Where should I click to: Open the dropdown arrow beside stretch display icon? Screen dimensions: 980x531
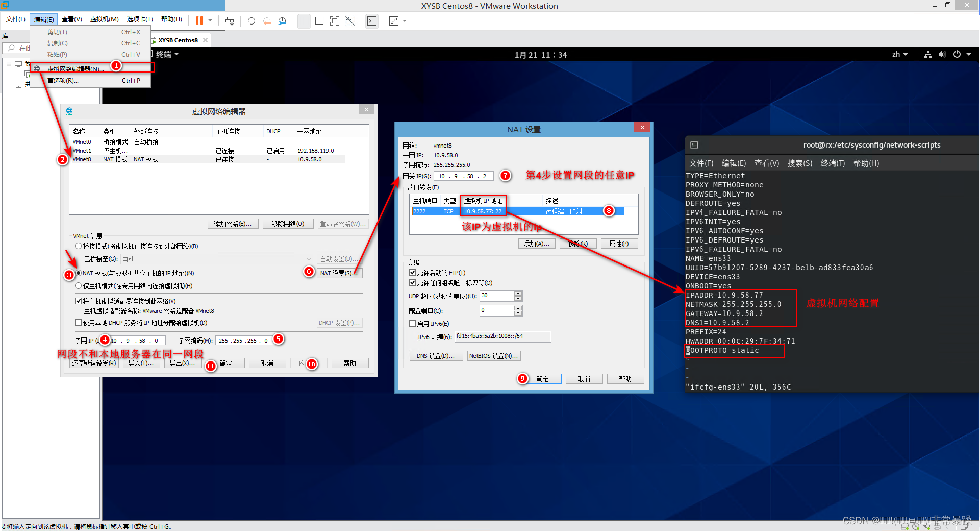coord(405,21)
